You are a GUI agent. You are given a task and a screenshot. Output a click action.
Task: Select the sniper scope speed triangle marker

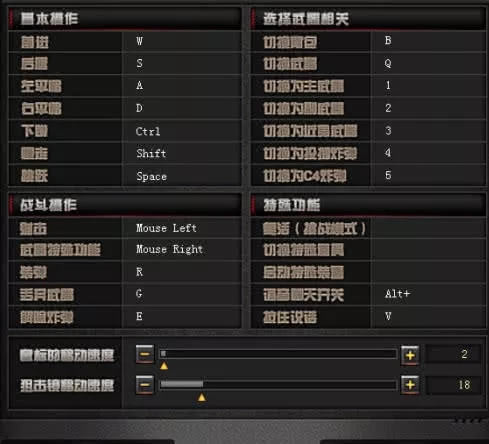[x=201, y=397]
